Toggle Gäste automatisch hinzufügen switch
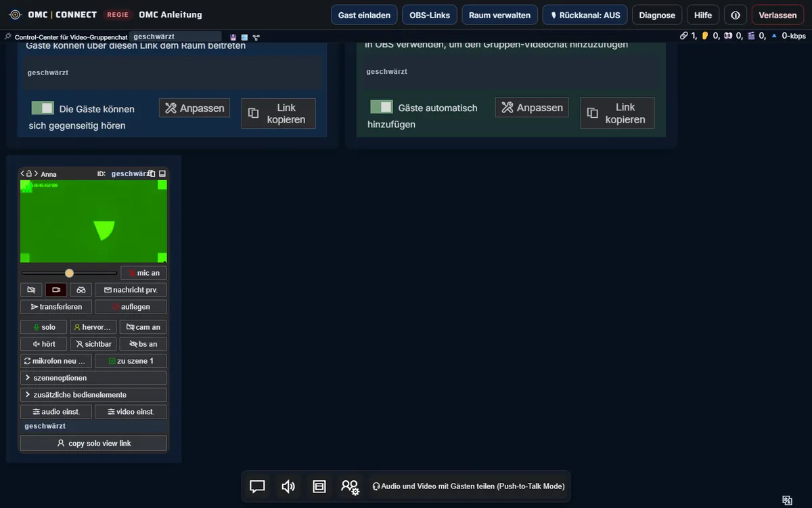 point(382,107)
